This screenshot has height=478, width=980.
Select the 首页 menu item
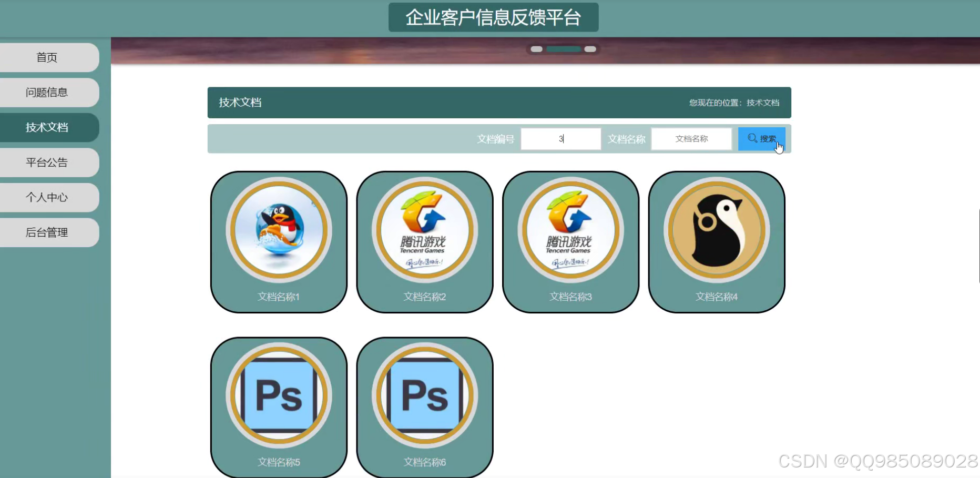(x=47, y=57)
